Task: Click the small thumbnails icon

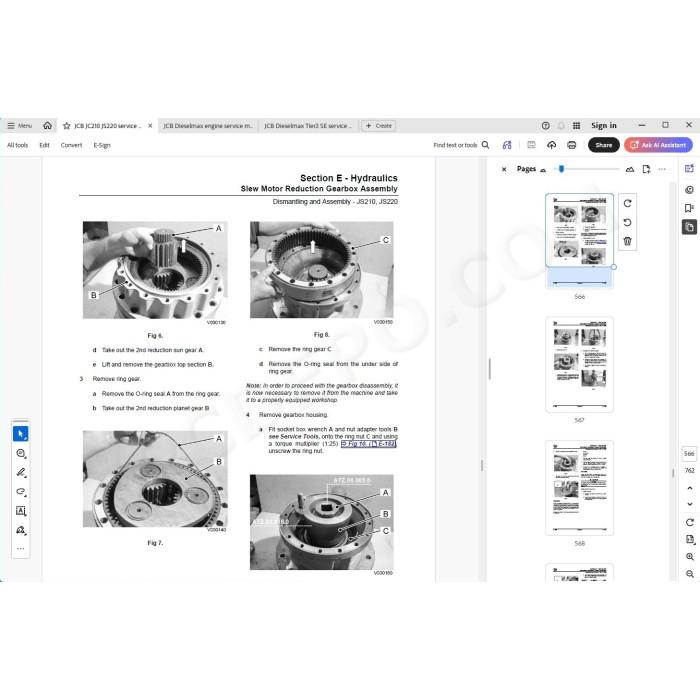Action: pyautogui.click(x=543, y=170)
